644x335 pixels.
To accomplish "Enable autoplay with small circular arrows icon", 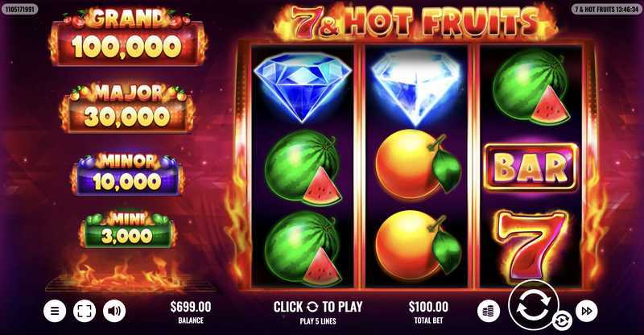I will pyautogui.click(x=562, y=321).
